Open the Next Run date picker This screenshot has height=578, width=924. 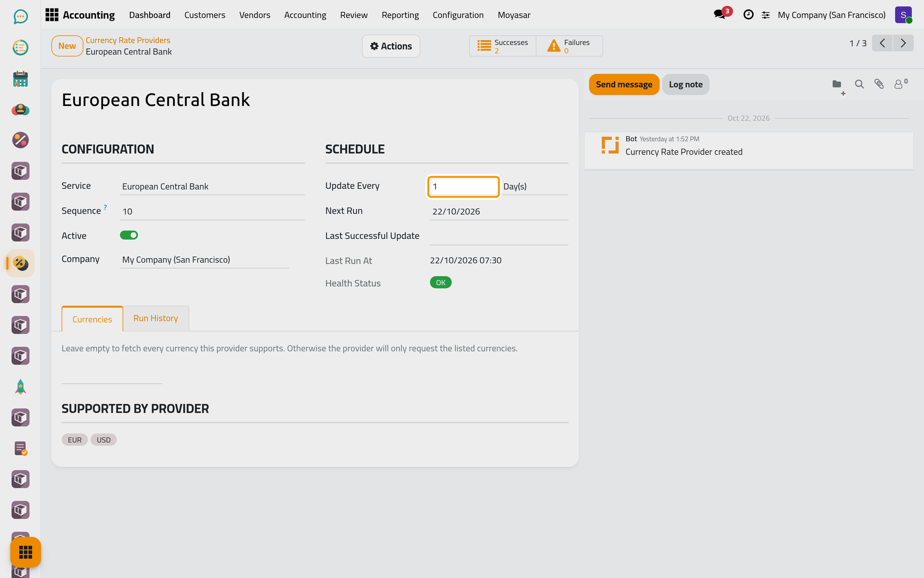point(499,211)
